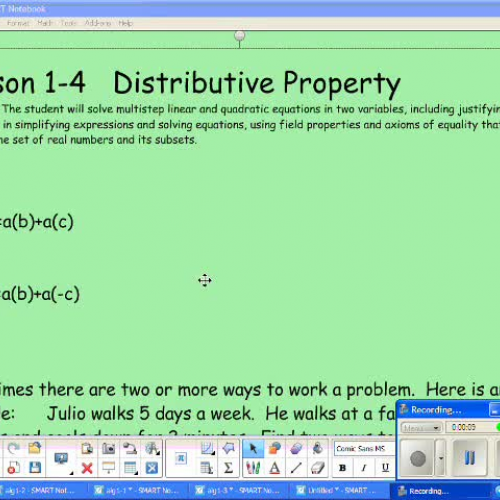Screen dimensions: 500x500
Task: Click the Recording taskbar button
Action: point(440,491)
